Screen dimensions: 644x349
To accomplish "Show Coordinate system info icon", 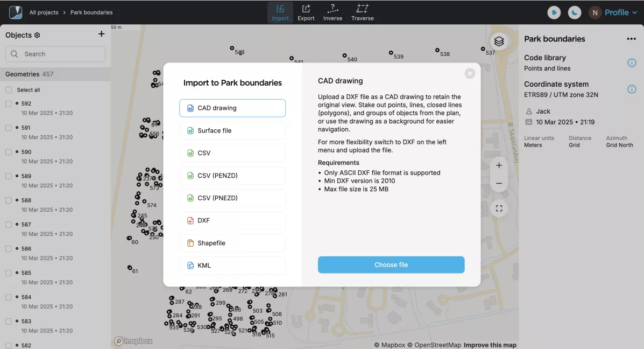I will [632, 89].
